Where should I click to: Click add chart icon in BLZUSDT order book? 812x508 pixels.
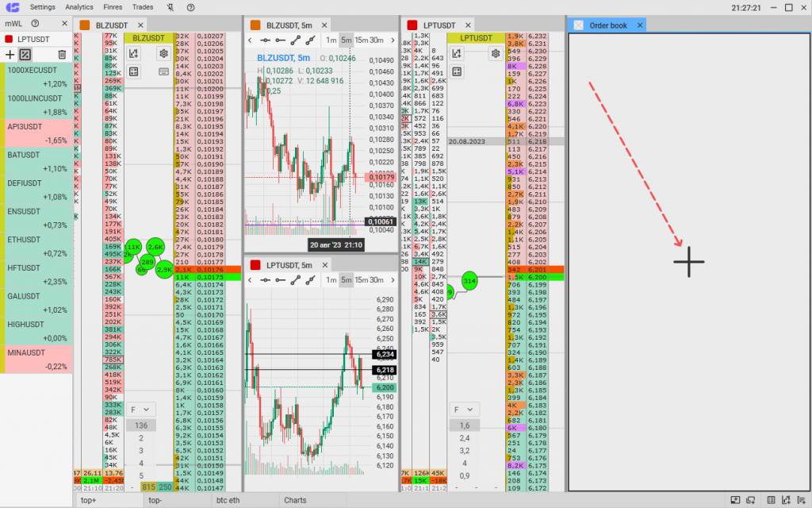[x=133, y=53]
